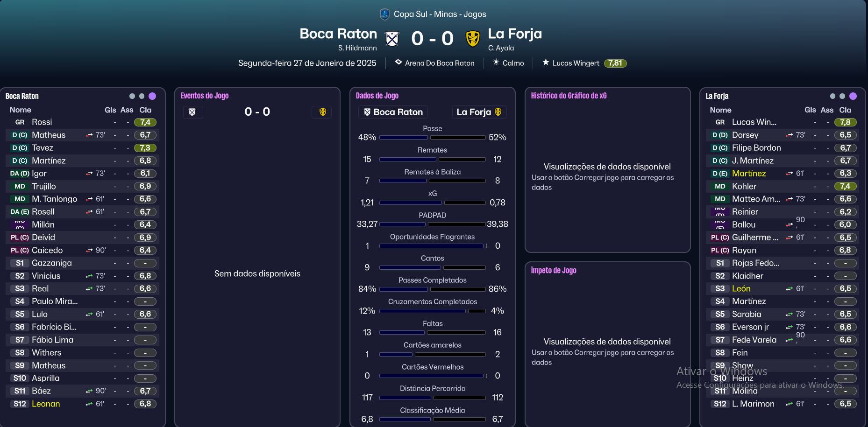Click the Copa Sul competition logo
This screenshot has height=427, width=868.
tap(384, 14)
